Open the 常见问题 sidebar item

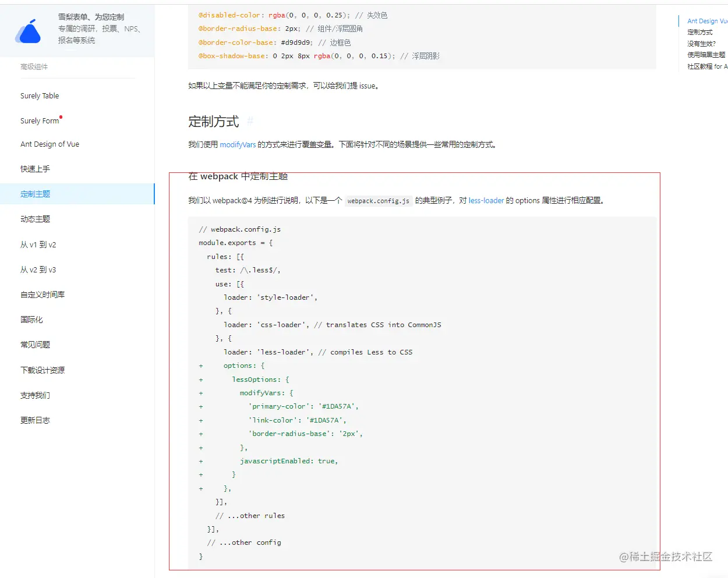click(x=35, y=345)
